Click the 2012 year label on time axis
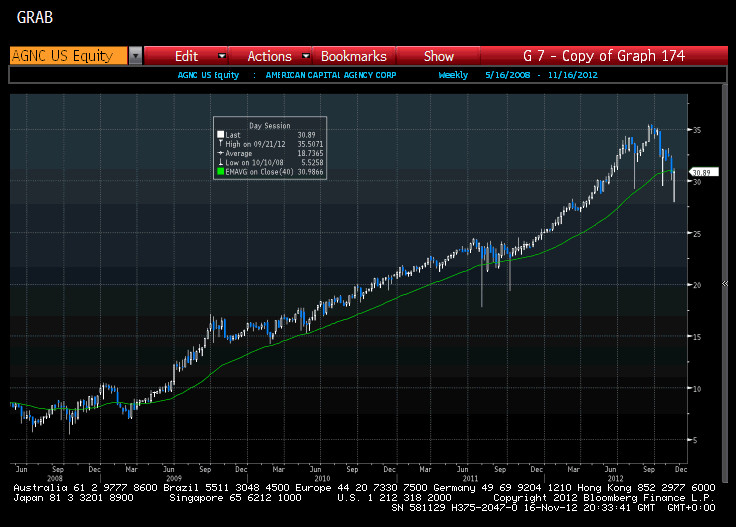The width and height of the screenshot is (736, 527). 615,478
